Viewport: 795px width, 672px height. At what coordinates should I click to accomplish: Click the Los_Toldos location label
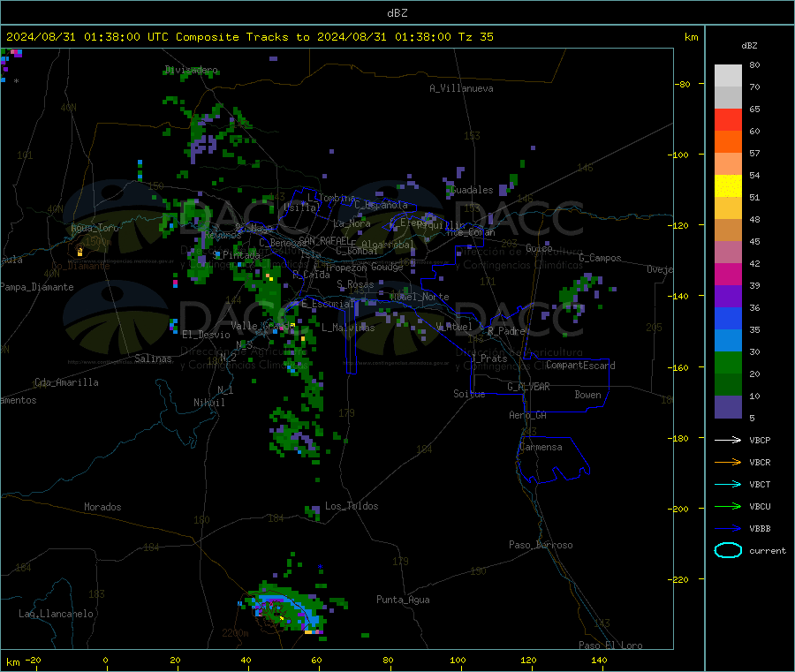[352, 506]
